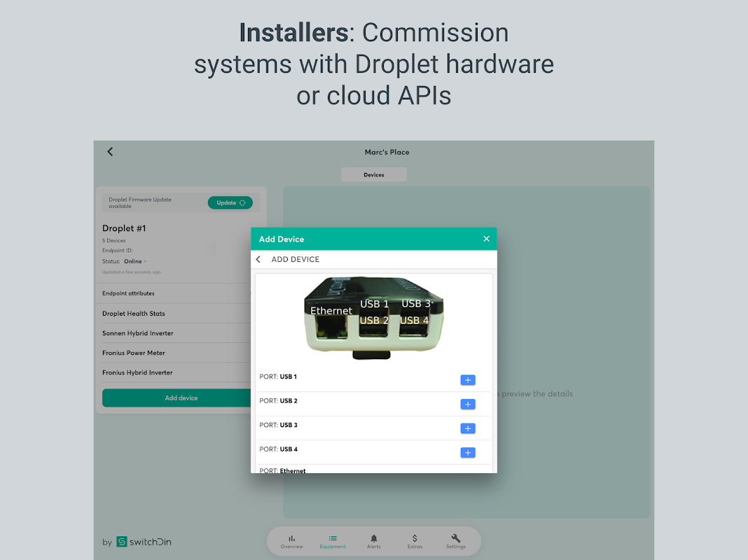Open the Extras tab
This screenshot has height=560, width=748.
415,541
